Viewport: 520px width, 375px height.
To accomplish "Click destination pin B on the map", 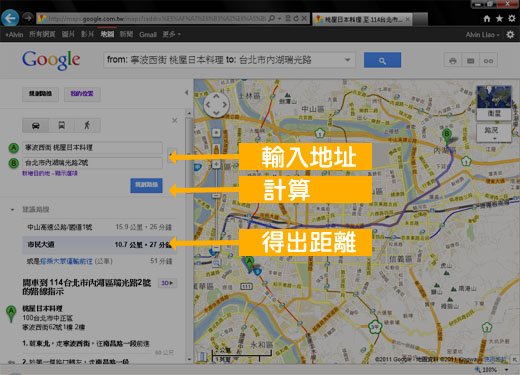I will coord(447,137).
